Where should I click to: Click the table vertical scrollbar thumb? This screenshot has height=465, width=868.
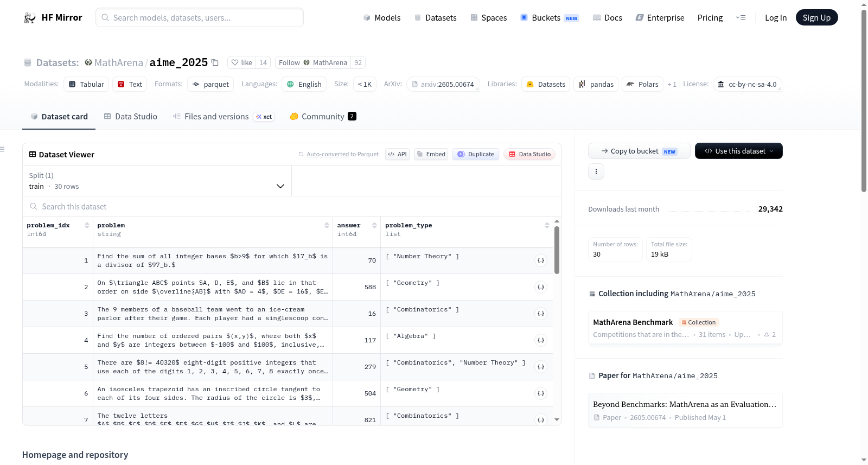click(x=557, y=250)
